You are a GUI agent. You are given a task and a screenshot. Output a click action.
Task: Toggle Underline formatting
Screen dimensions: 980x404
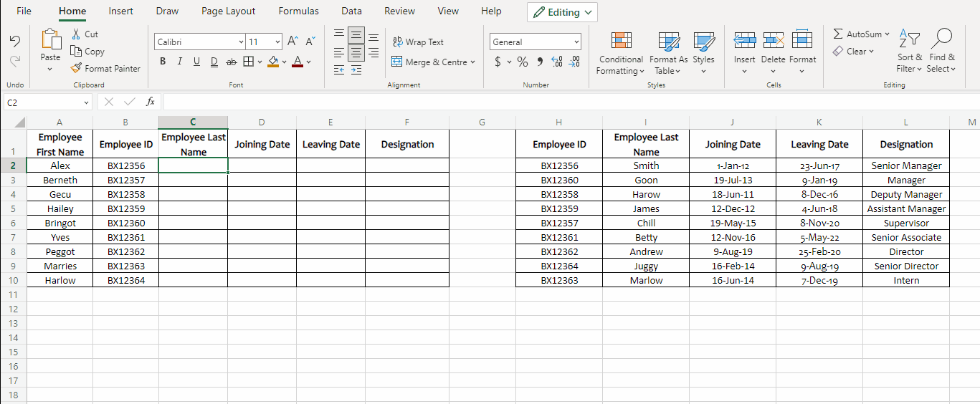coord(196,62)
